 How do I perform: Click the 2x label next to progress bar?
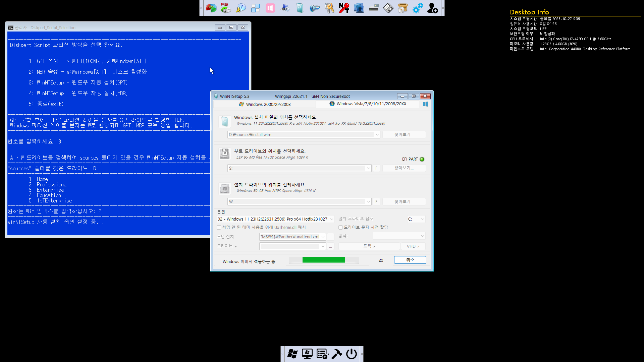click(x=381, y=260)
